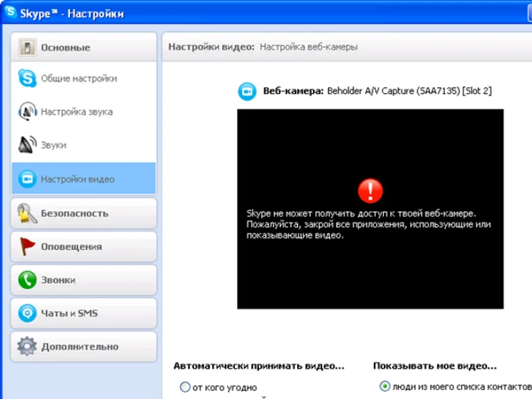Click the chat bubble icon for Чаты и SMS
Screen dimensions: 532x399
pos(27,313)
